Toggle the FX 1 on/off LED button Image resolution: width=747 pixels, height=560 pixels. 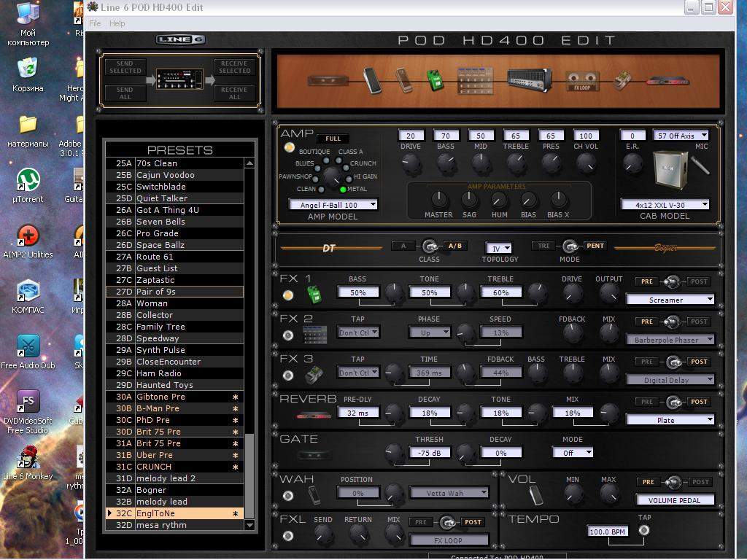288,295
